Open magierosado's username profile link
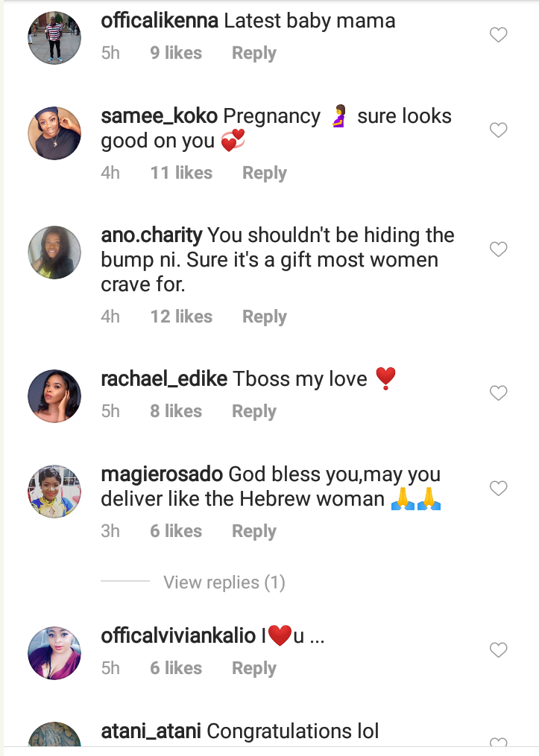 pyautogui.click(x=161, y=474)
